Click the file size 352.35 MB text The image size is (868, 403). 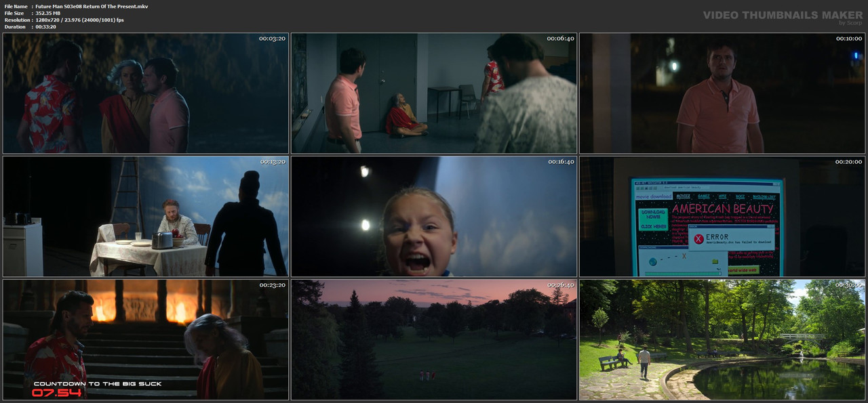click(x=48, y=13)
